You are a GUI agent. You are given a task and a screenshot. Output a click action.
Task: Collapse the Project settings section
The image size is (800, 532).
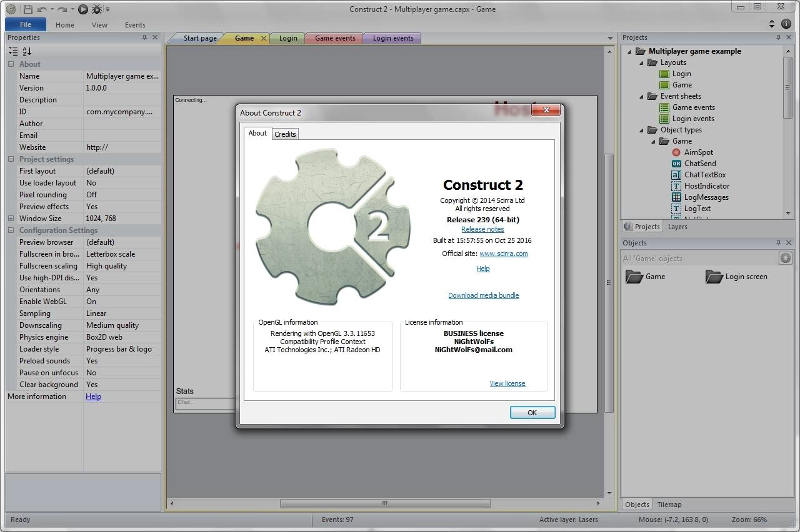11,159
